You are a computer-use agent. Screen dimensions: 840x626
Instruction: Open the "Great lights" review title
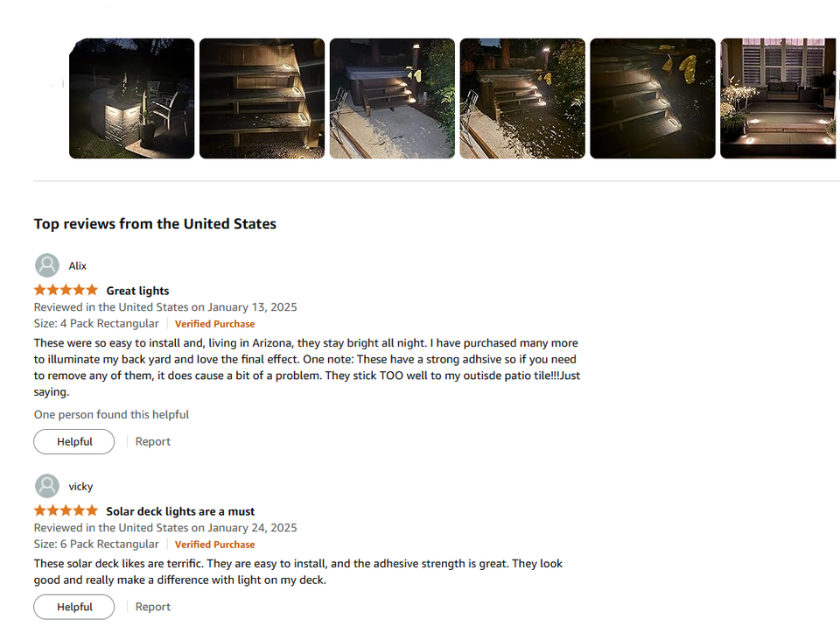[137, 291]
